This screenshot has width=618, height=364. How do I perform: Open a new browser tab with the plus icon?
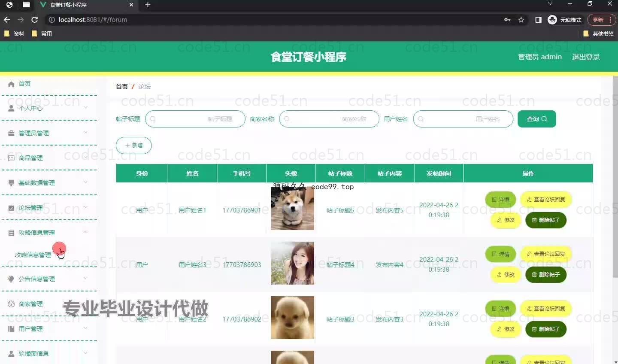coord(148,5)
